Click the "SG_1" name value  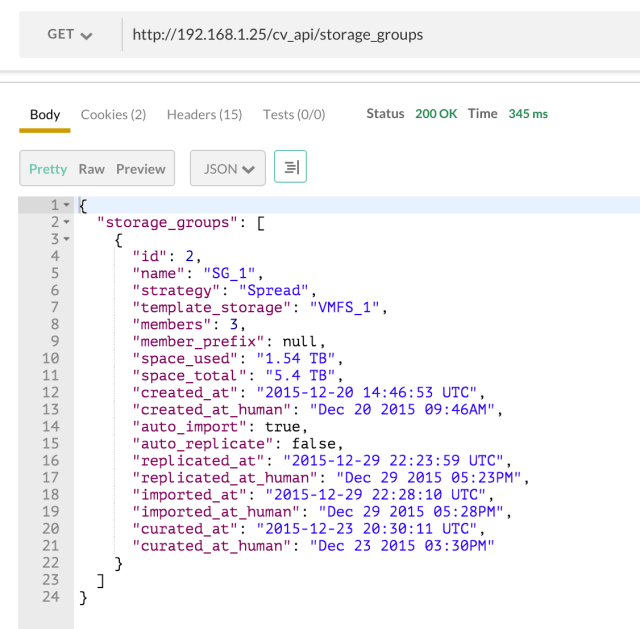[229, 273]
